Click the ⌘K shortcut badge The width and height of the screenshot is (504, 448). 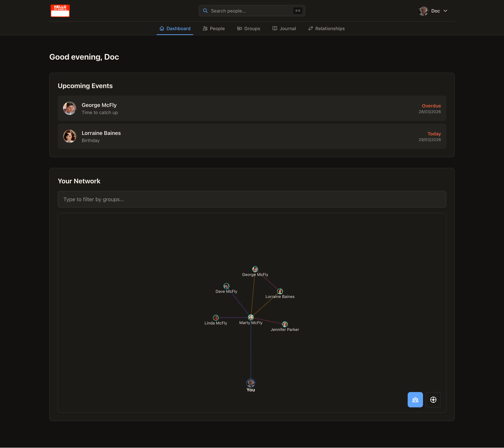pyautogui.click(x=298, y=11)
